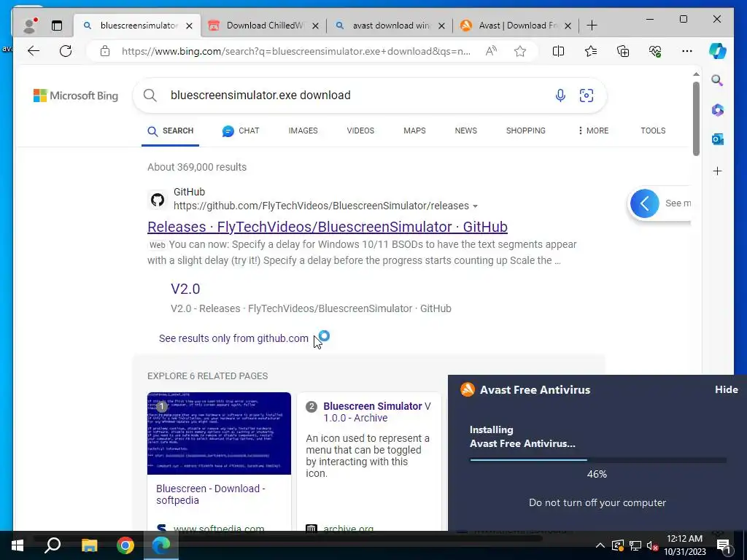Search using an image icon

586,96
